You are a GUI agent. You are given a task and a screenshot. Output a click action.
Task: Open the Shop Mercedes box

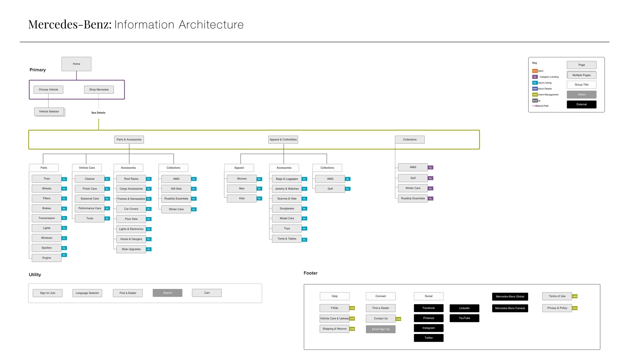[x=99, y=90]
